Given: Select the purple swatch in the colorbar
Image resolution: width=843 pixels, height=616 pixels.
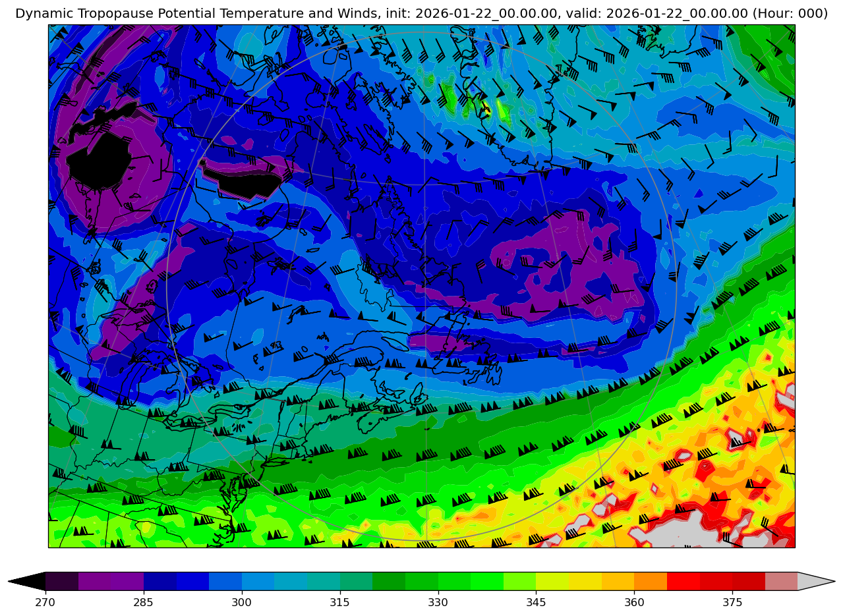Looking at the screenshot, I should pos(111,581).
